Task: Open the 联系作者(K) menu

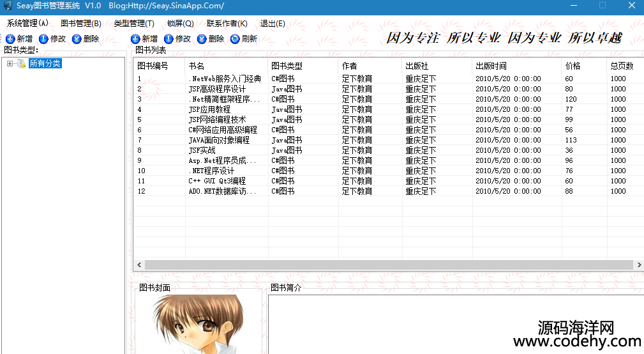Action: click(227, 24)
